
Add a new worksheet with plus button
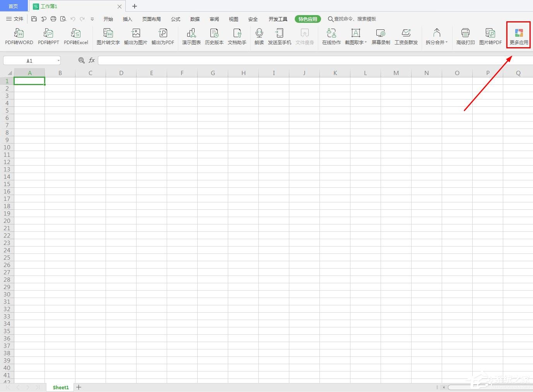(79, 387)
